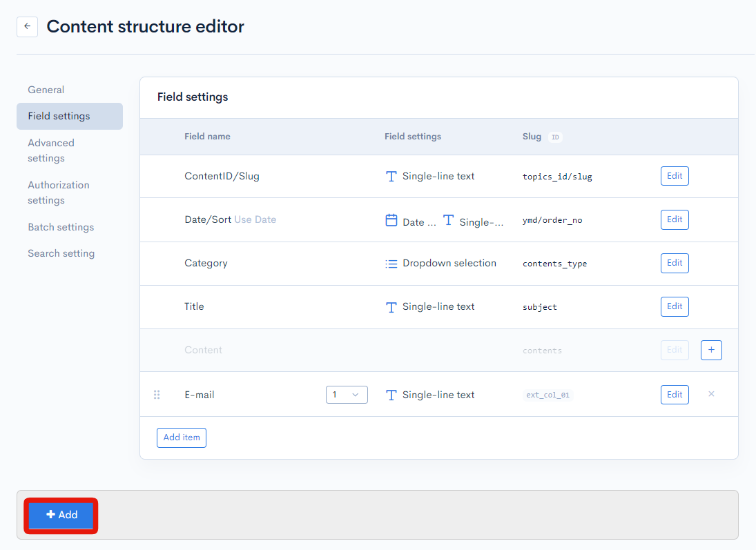Switch to the General section

(x=46, y=90)
